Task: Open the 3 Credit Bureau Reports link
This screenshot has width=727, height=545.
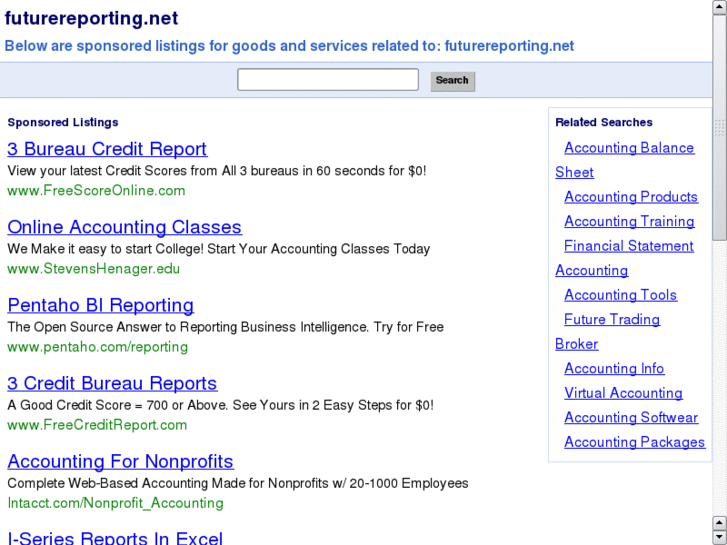Action: click(x=112, y=383)
